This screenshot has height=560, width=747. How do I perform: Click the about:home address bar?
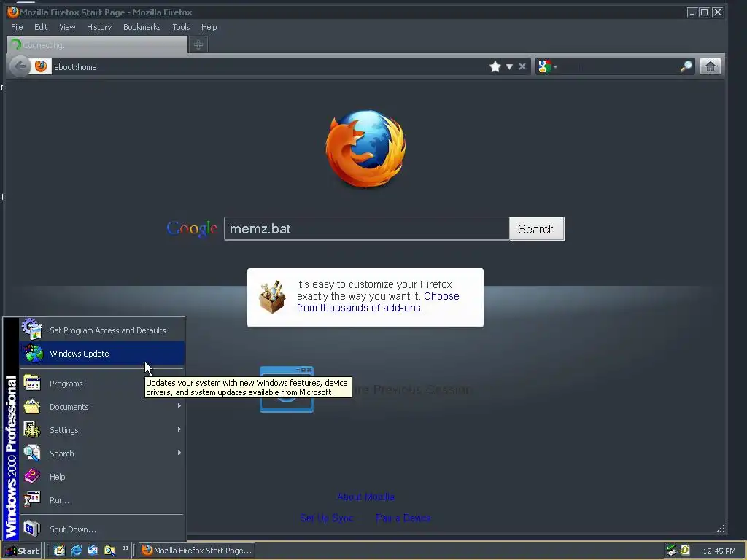[x=269, y=66]
